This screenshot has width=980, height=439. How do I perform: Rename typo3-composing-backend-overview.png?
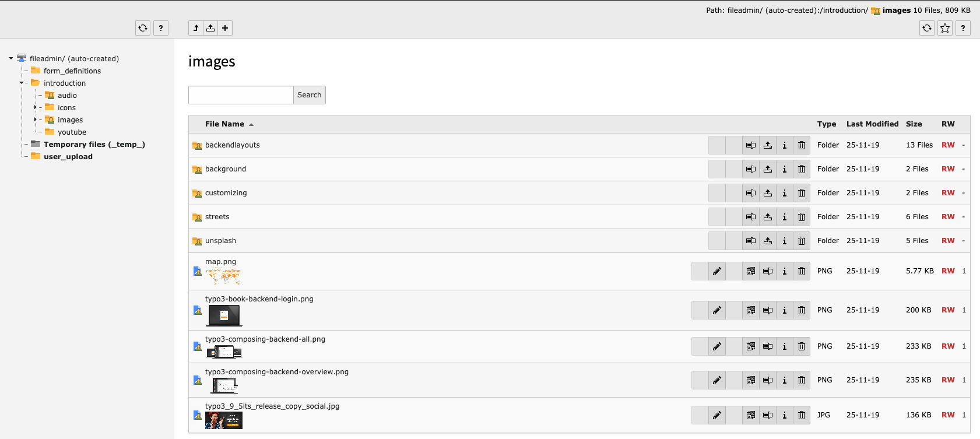[768, 380]
